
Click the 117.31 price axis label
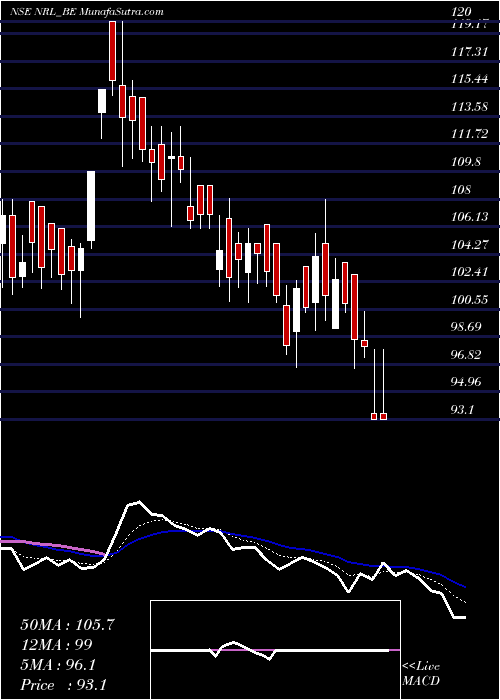point(469,52)
